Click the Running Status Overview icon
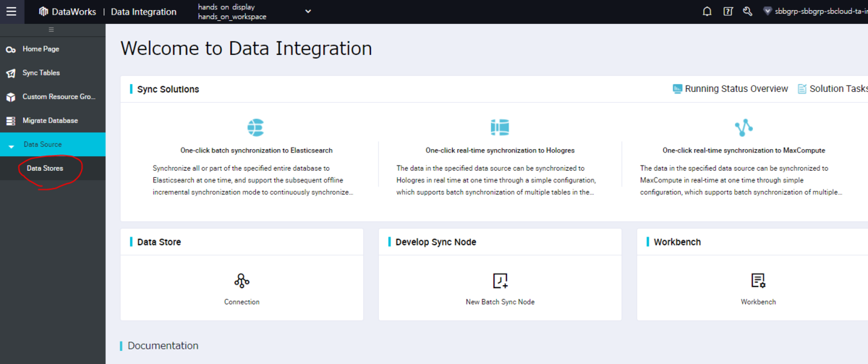The image size is (868, 364). pyautogui.click(x=677, y=89)
